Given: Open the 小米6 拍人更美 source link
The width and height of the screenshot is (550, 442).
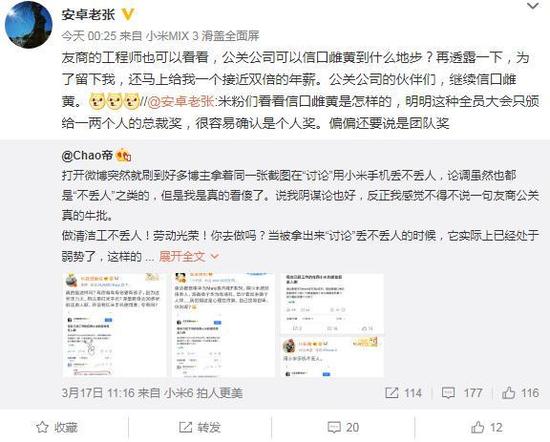Looking at the screenshot, I should [203, 393].
